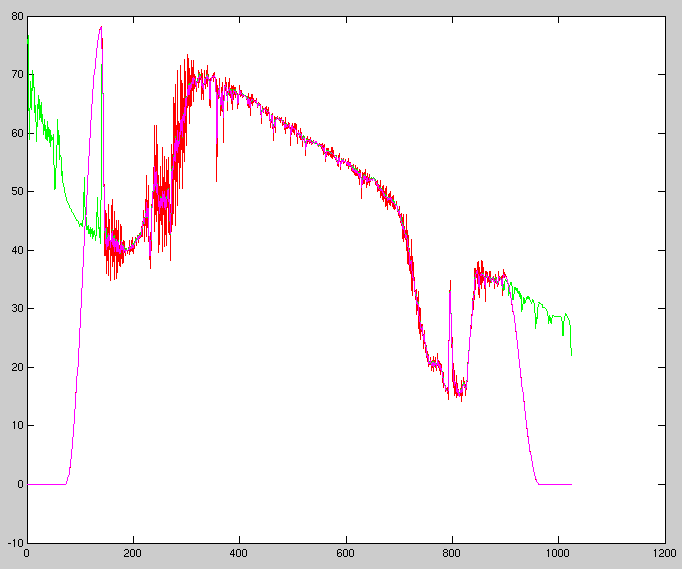Click the y-axis tick label 80

pos(17,17)
